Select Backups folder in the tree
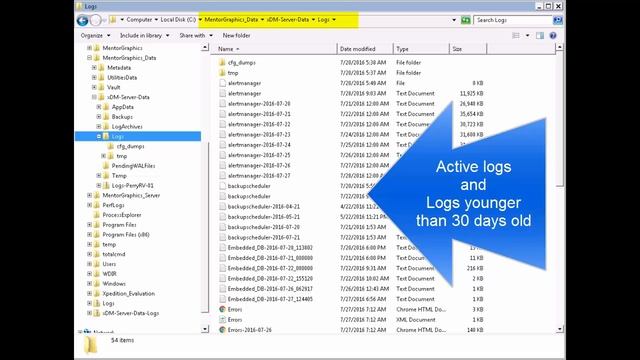 coord(122,117)
